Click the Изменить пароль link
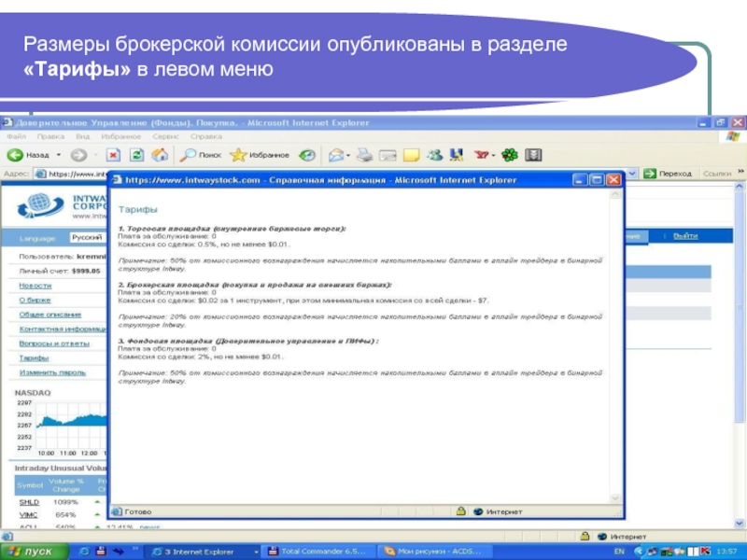747x560 pixels. pyautogui.click(x=52, y=372)
